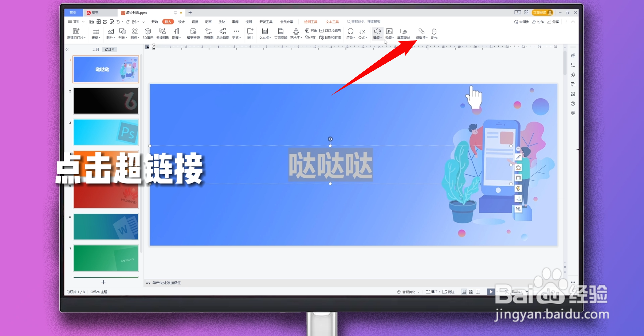Image resolution: width=644 pixels, height=336 pixels.
Task: Open the Drawing Tools (绘图工具) tab
Action: (311, 22)
